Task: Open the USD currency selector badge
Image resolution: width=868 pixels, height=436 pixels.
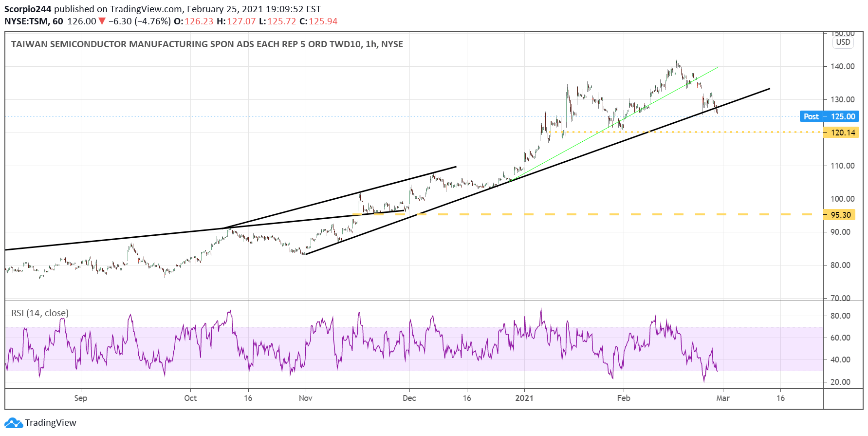Action: [x=843, y=42]
